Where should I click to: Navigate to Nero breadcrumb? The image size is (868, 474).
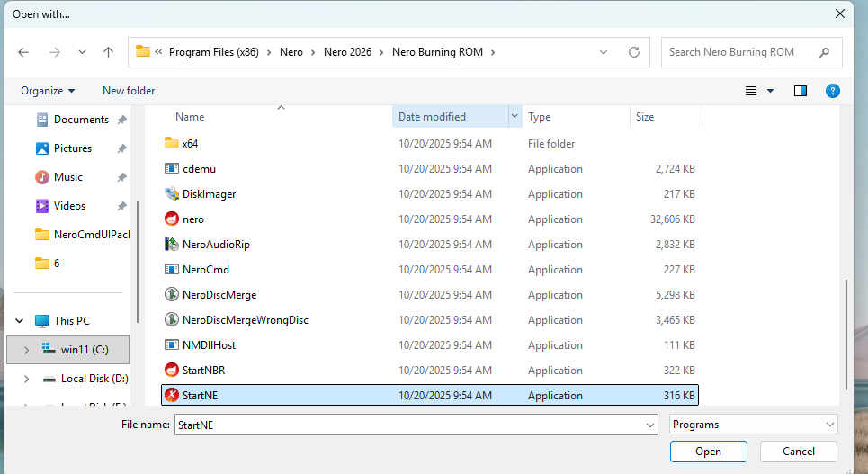[291, 52]
